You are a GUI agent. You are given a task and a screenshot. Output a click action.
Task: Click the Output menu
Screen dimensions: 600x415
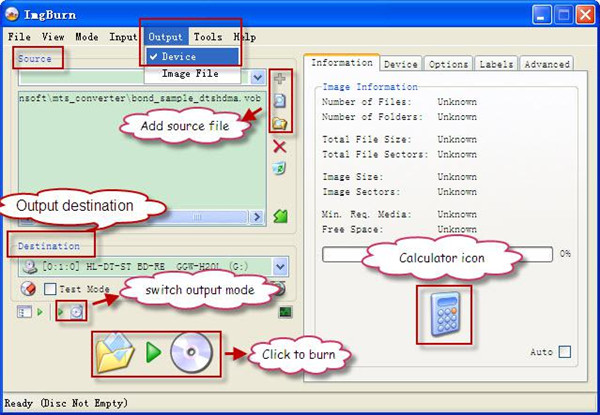(x=165, y=37)
